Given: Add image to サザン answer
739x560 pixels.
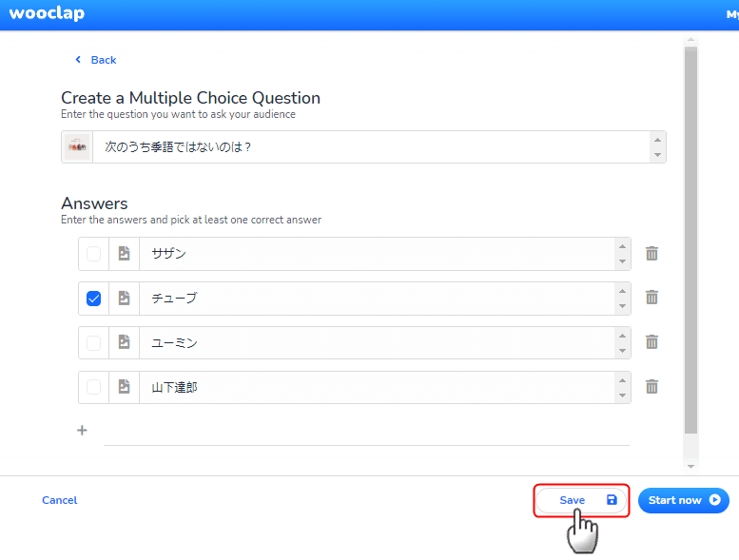Looking at the screenshot, I should 124,254.
